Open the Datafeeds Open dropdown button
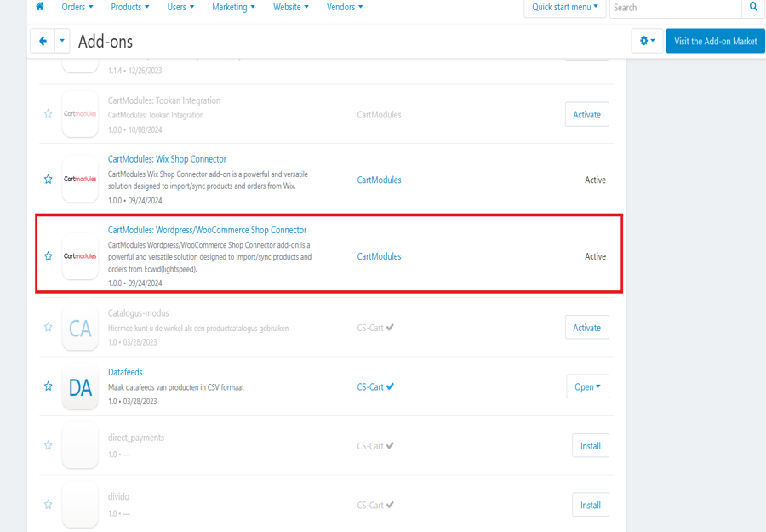The image size is (766, 532). tap(587, 386)
